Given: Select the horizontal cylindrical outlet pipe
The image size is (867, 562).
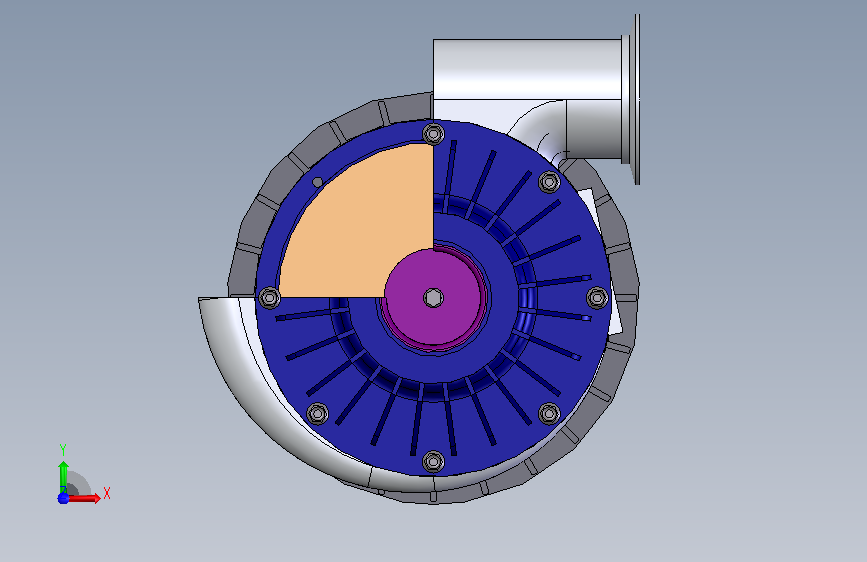Looking at the screenshot, I should 527,69.
